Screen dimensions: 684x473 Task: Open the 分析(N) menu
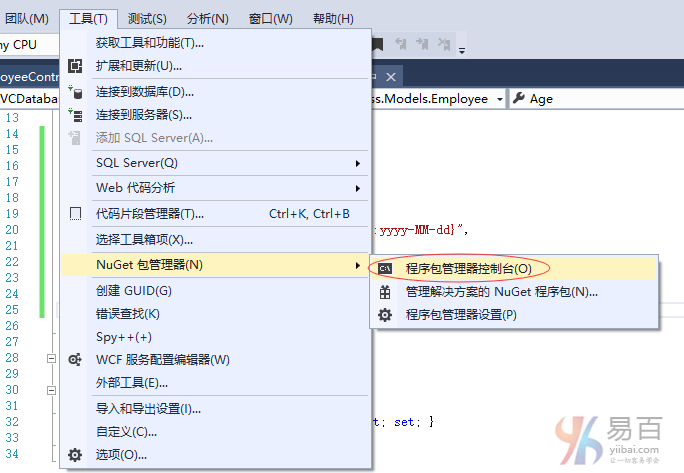[x=207, y=19]
